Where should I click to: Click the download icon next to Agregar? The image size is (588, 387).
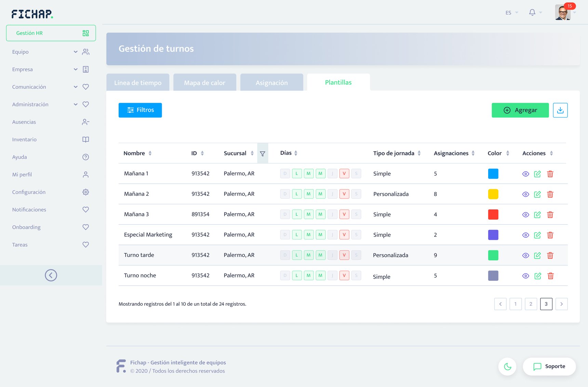click(x=560, y=110)
